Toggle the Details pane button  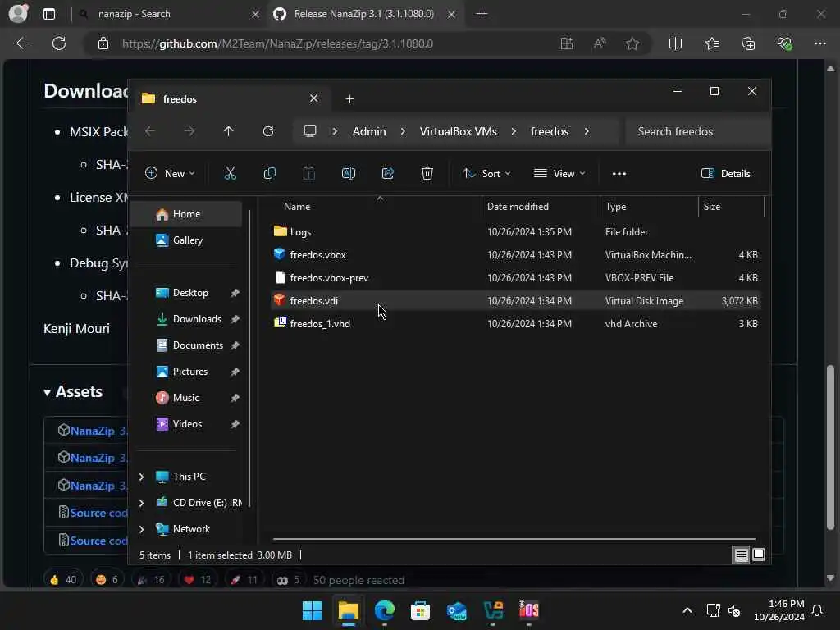point(726,174)
